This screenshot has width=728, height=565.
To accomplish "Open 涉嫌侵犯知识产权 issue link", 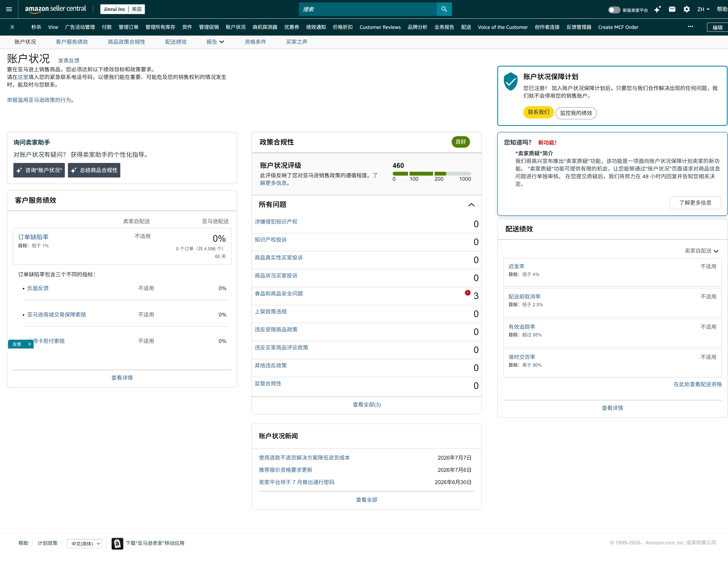I will pos(276,222).
